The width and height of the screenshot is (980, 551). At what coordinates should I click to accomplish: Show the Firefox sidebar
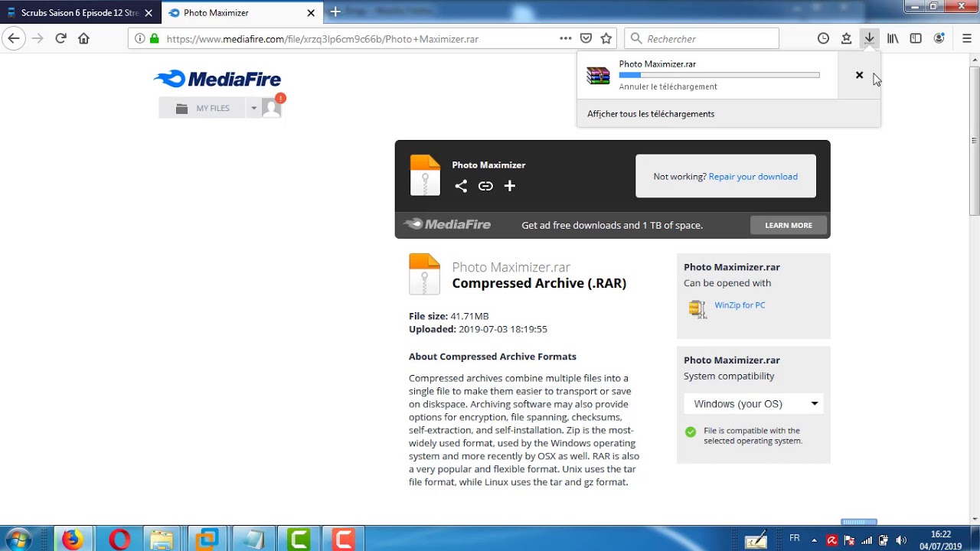(x=916, y=38)
